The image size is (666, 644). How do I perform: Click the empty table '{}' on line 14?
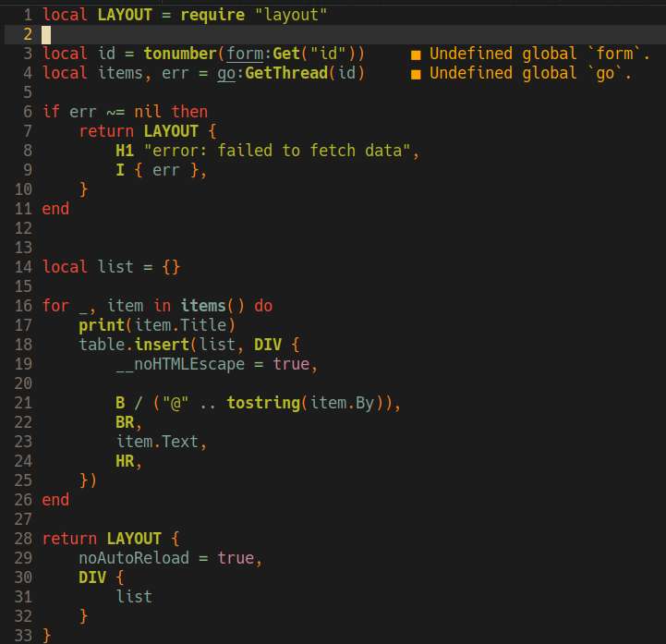[x=171, y=267]
